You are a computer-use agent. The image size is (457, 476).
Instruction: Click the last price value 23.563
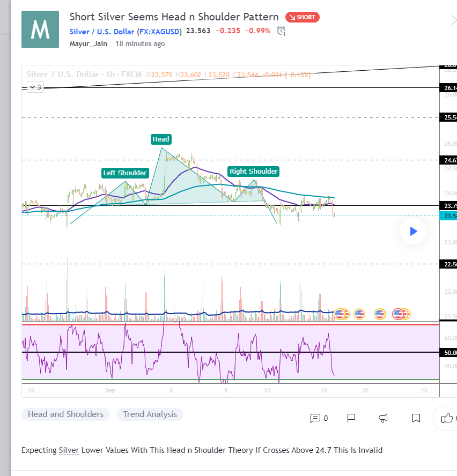[198, 31]
